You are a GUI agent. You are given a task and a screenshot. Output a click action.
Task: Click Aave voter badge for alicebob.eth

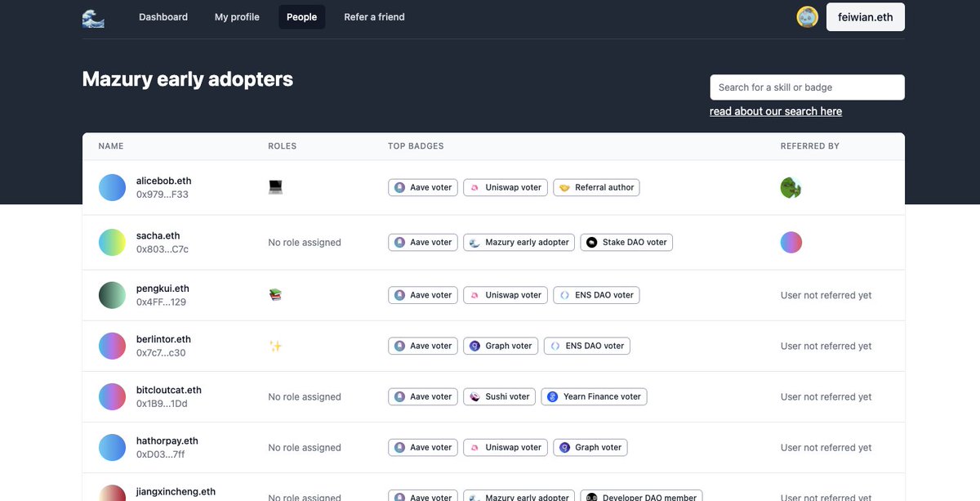tap(423, 187)
